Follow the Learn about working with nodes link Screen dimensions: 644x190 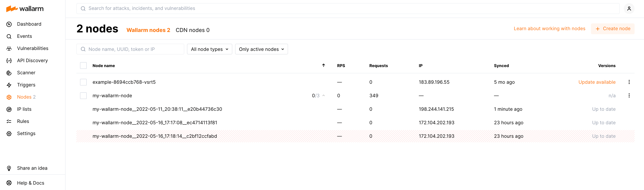click(x=549, y=29)
